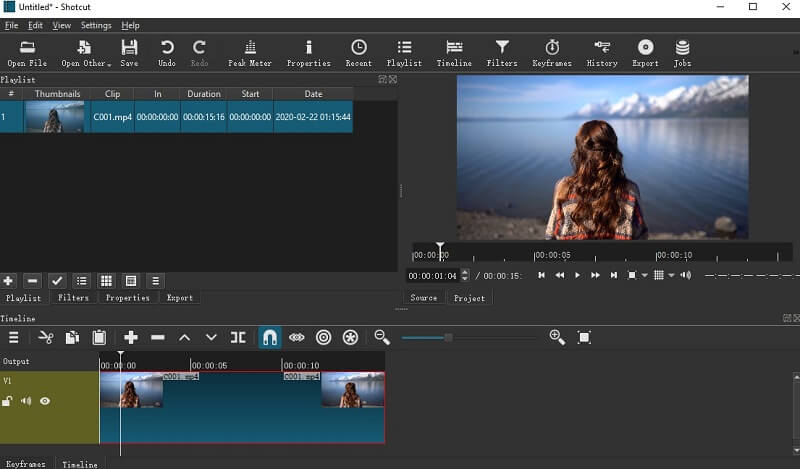Switch playlist to icons view
Screen dimensions: 800x469
pos(131,281)
